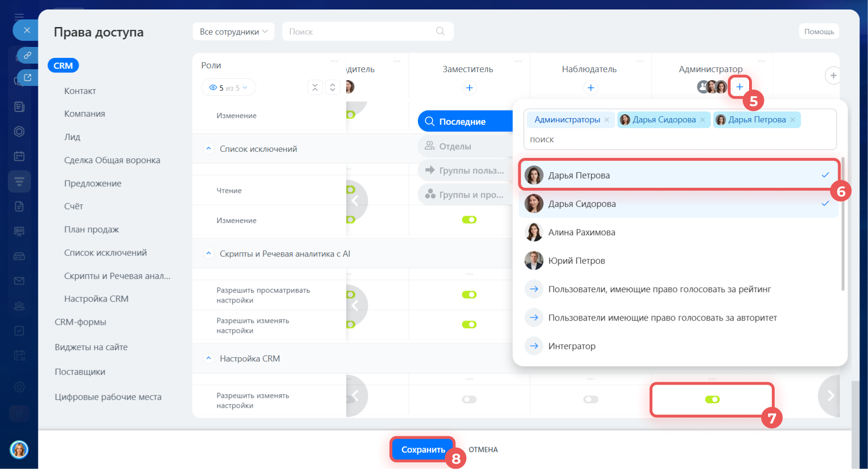Click the search magnifier icon

tap(440, 31)
